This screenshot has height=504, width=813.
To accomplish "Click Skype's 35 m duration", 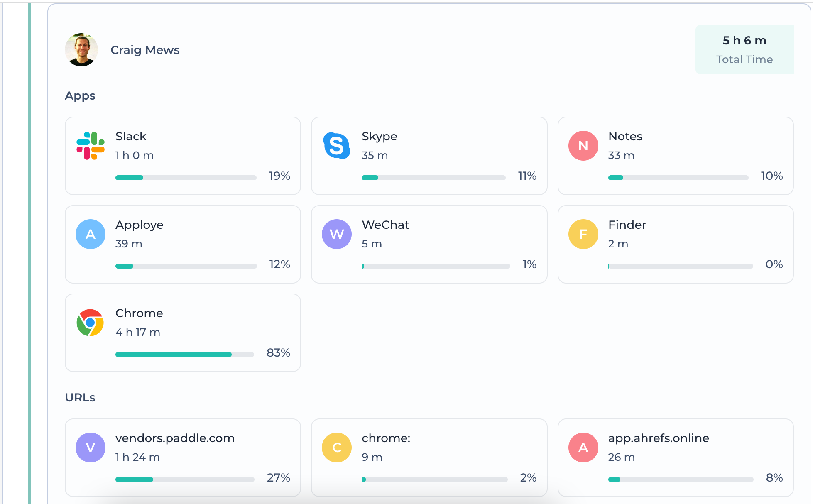I will point(375,155).
